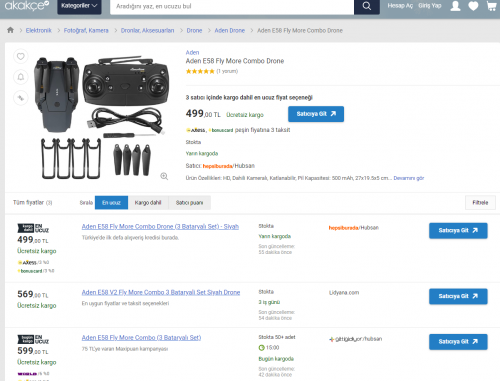
Task: Open the favorites heart icon in header
Action: (473, 6)
